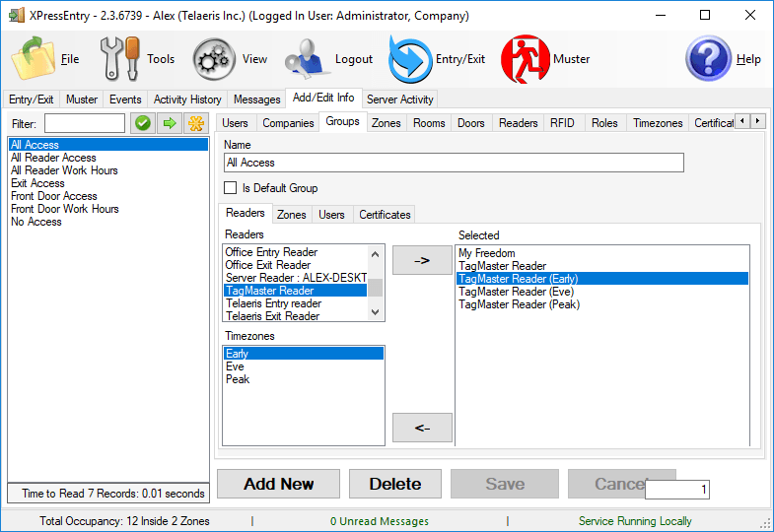Click the group Name text field
774x532 pixels.
[x=454, y=163]
